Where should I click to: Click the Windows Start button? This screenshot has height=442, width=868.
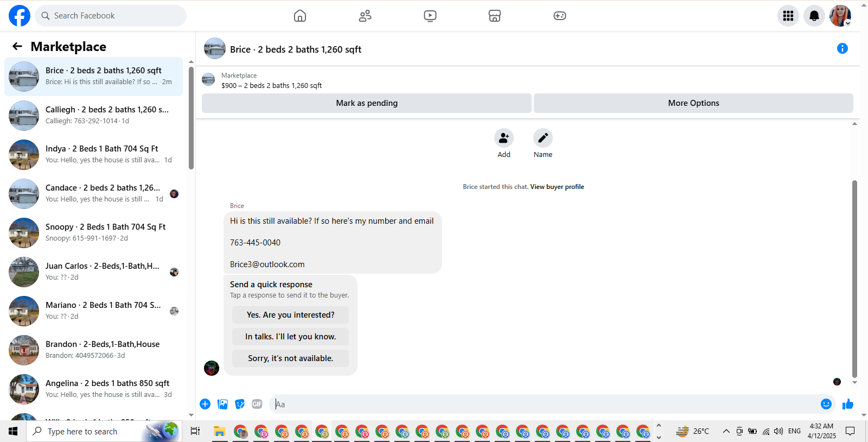[x=13, y=431]
